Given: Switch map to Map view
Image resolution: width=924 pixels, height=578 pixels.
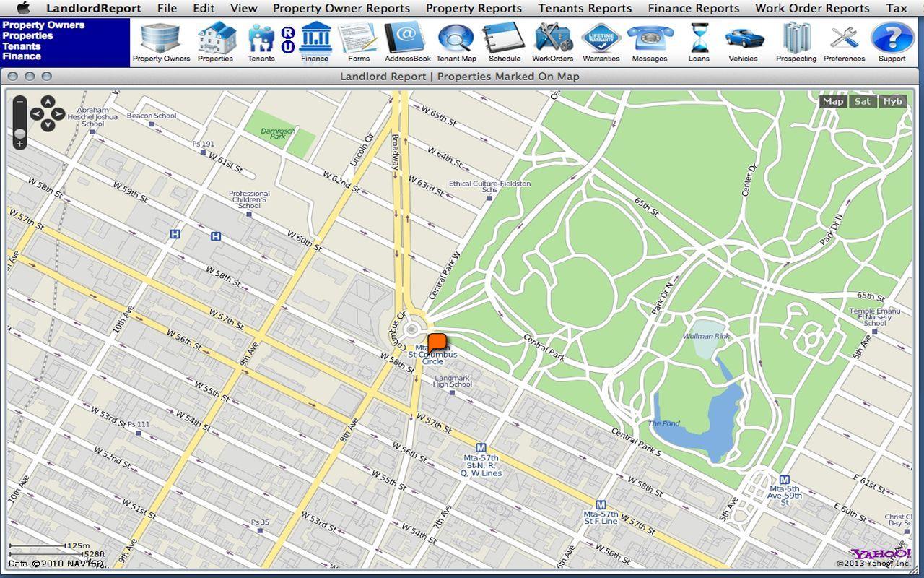Looking at the screenshot, I should [833, 102].
